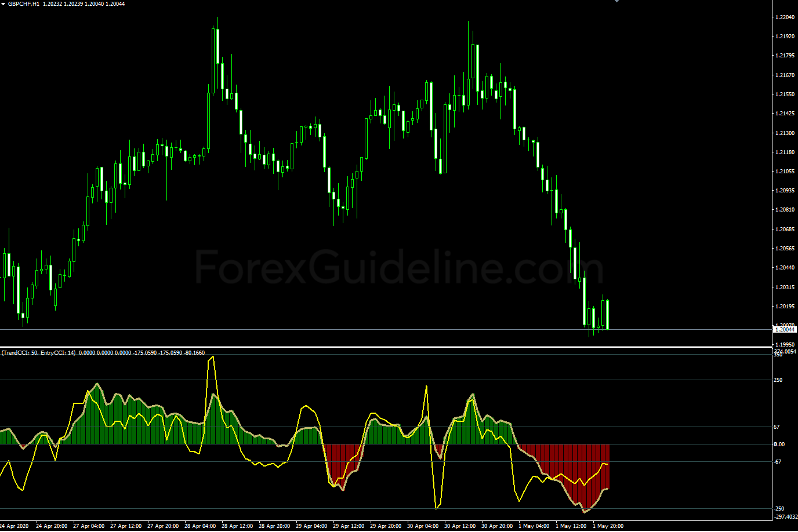Click the 1 May 20:00 time label

click(x=608, y=526)
